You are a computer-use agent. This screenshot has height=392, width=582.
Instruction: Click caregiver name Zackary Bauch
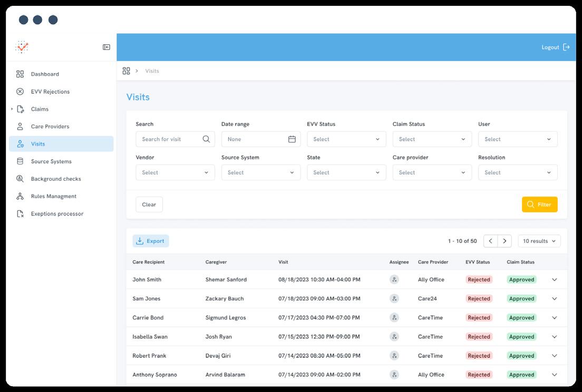coord(225,299)
